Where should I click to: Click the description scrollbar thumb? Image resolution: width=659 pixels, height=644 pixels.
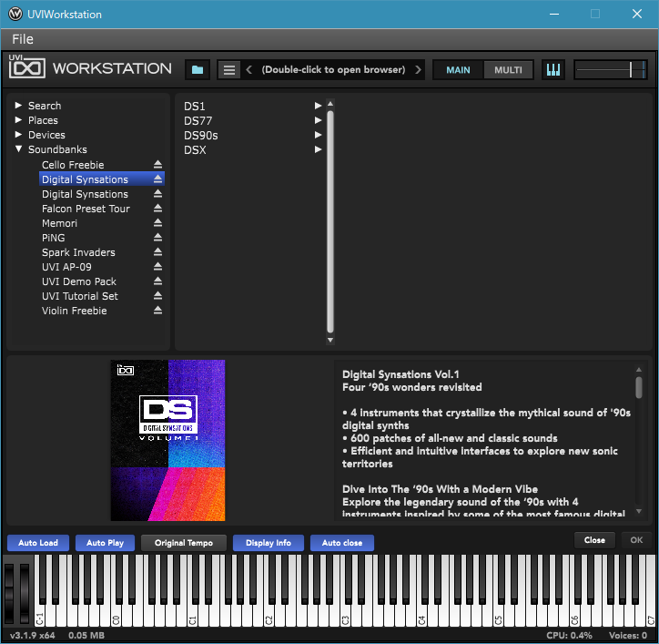point(639,387)
